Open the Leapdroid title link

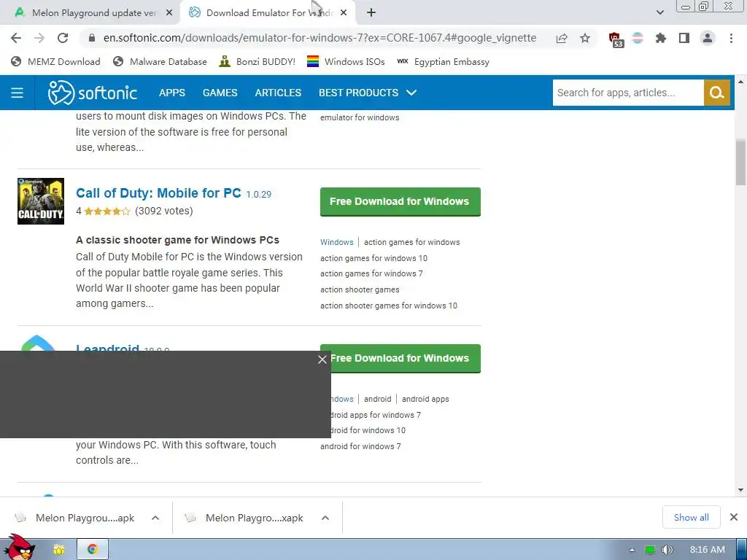[x=108, y=347]
